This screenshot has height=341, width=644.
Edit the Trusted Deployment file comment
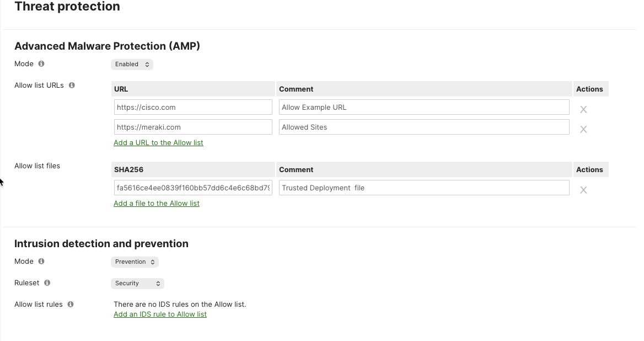423,188
